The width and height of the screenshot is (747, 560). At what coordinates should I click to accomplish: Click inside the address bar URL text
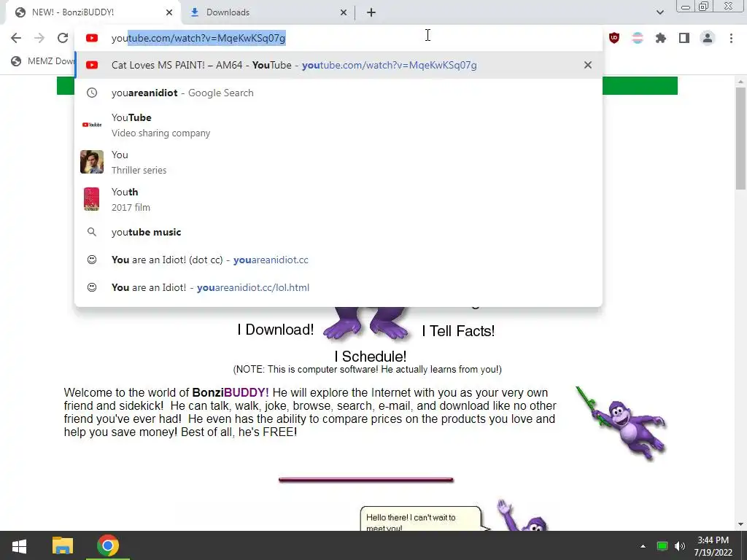click(198, 38)
